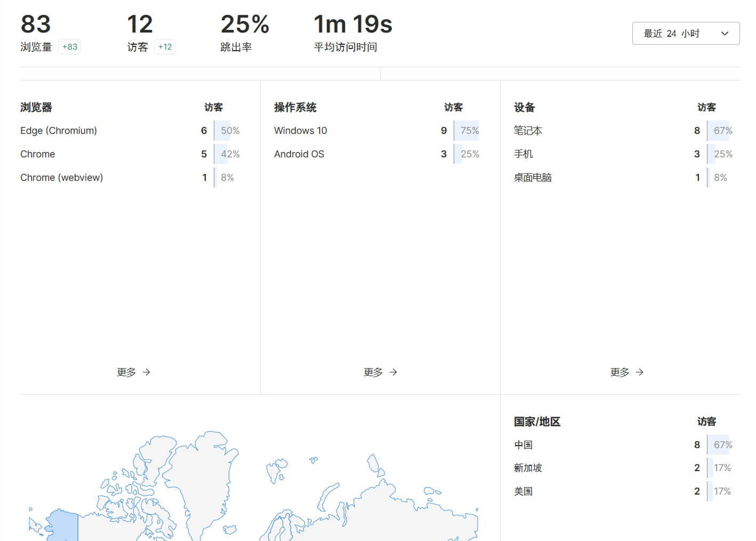The image size is (756, 541).
Task: Click the arrow icon next to 设备 更多
Action: (640, 372)
